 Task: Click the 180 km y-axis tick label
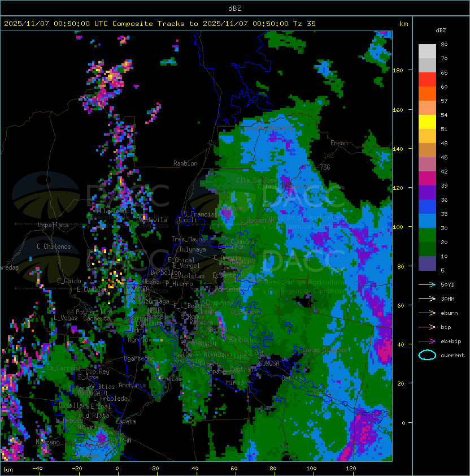click(398, 71)
